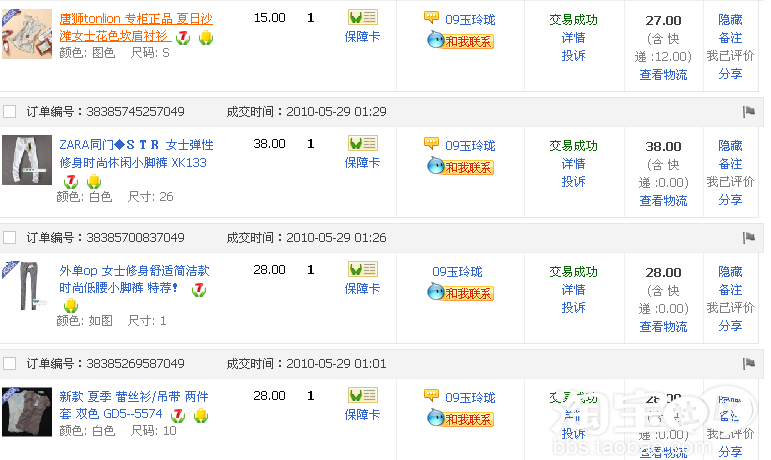View 详情 for the ZARA pants order

coord(573,164)
